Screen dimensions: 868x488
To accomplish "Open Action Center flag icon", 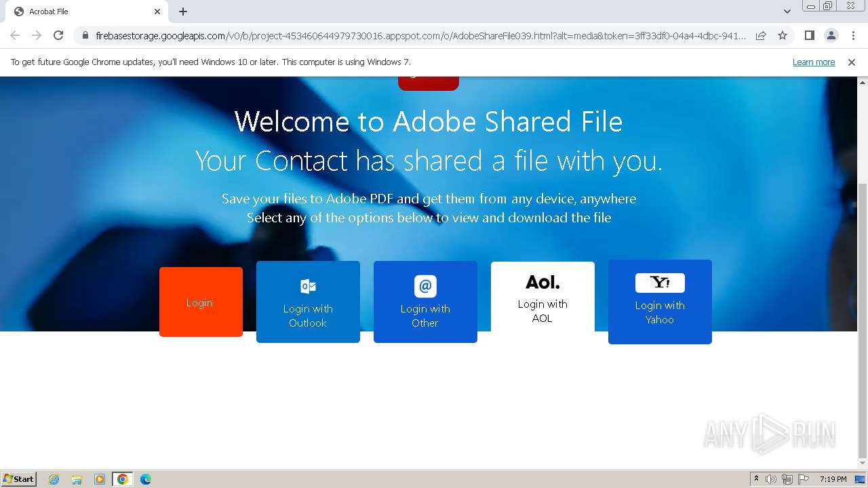I will tap(804, 479).
